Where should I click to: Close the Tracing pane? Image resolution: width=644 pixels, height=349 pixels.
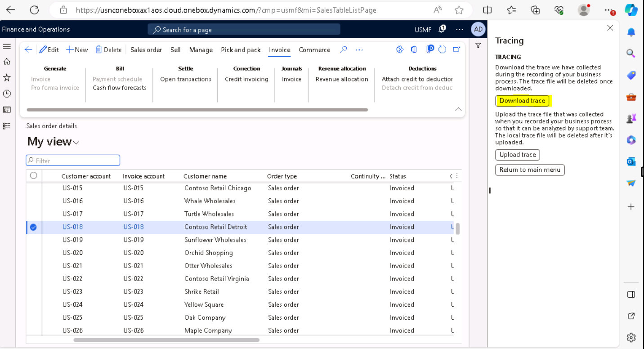(610, 28)
